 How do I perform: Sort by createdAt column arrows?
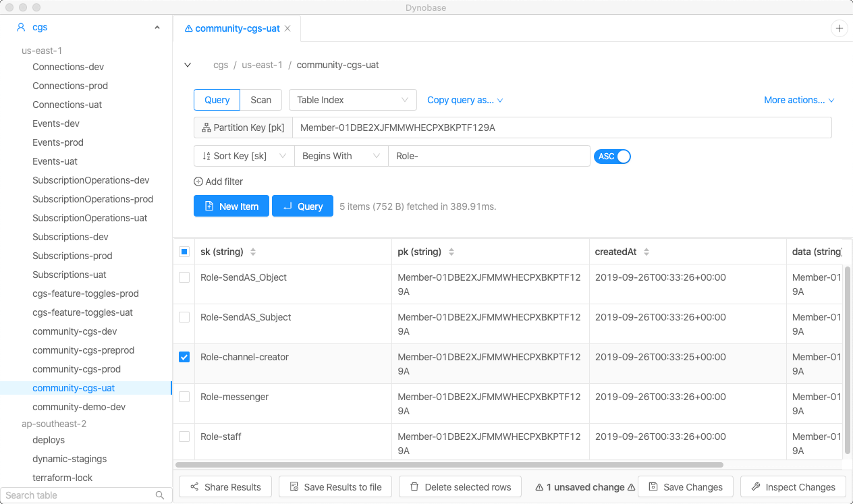(x=646, y=252)
